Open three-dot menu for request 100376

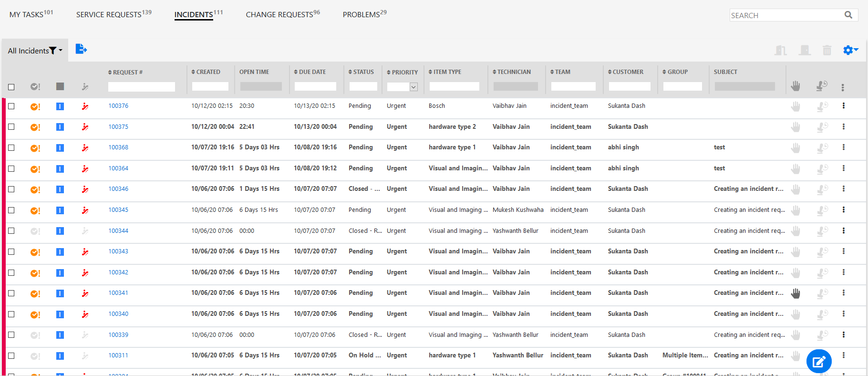[x=844, y=106]
